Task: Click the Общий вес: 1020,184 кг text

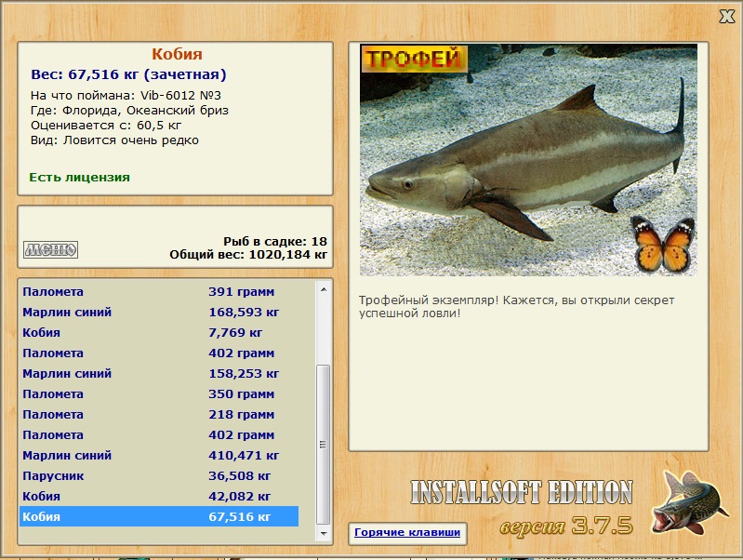Action: pyautogui.click(x=248, y=255)
